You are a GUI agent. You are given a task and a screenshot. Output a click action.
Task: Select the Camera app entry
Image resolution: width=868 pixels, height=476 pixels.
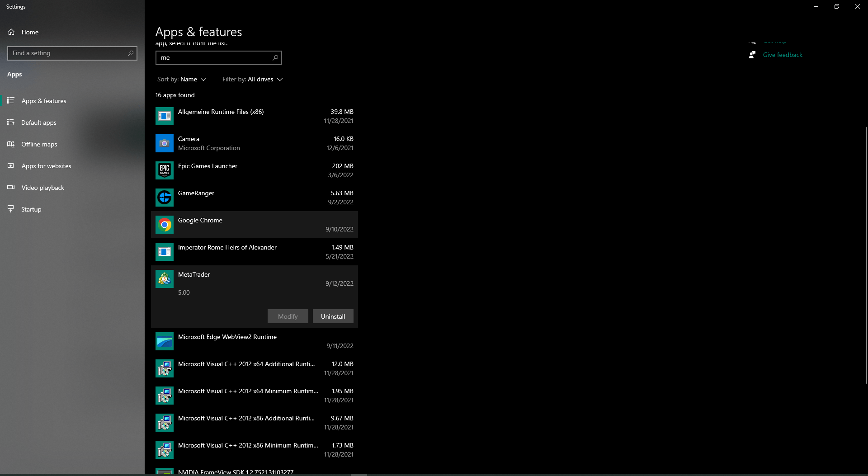coord(255,143)
